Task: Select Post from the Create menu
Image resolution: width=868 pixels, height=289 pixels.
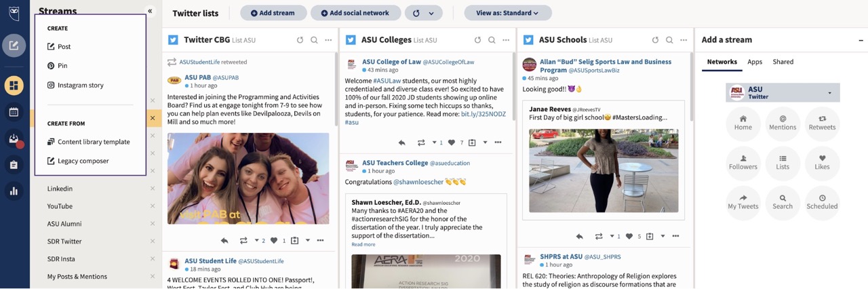Action: pos(64,47)
